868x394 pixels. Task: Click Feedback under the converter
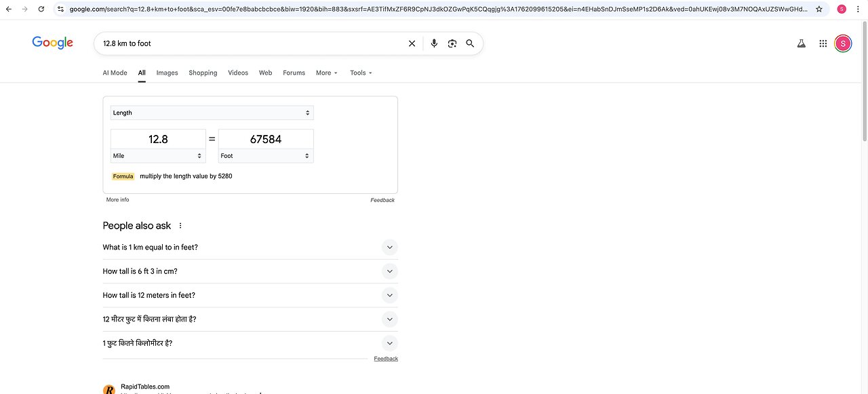(x=382, y=200)
